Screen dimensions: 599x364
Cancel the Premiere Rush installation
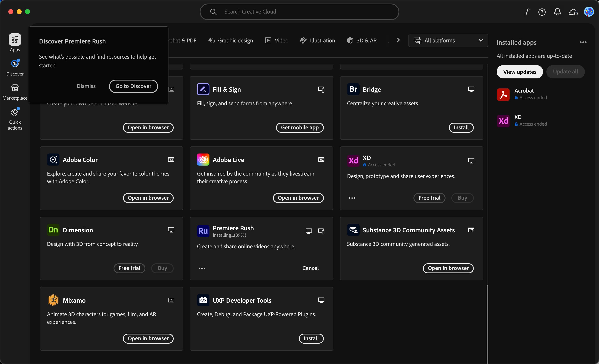click(311, 268)
